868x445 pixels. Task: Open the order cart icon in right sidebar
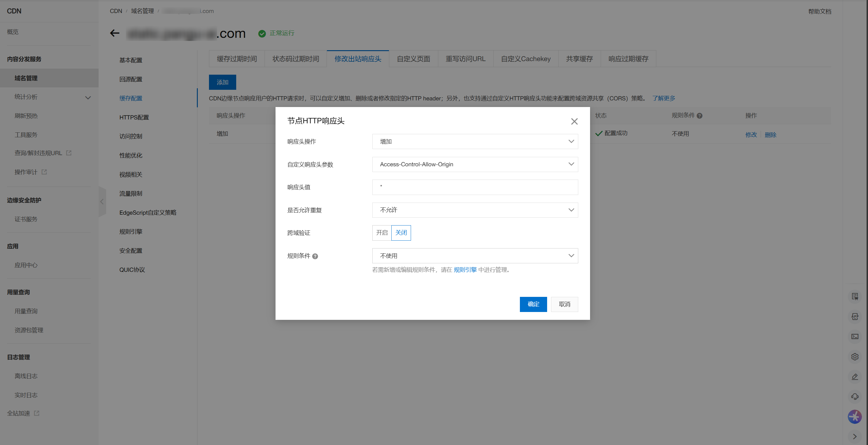[855, 297]
